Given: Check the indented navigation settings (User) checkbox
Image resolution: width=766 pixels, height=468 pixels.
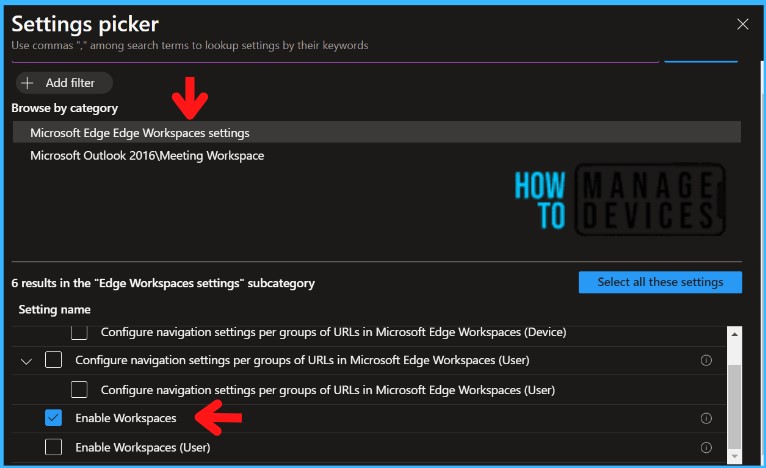Looking at the screenshot, I should coord(79,390).
